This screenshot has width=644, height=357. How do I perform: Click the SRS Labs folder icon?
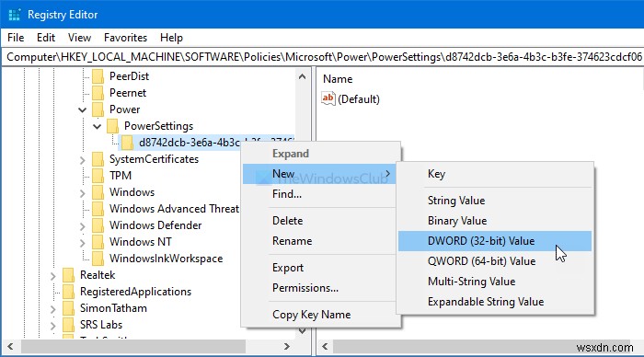click(69, 325)
